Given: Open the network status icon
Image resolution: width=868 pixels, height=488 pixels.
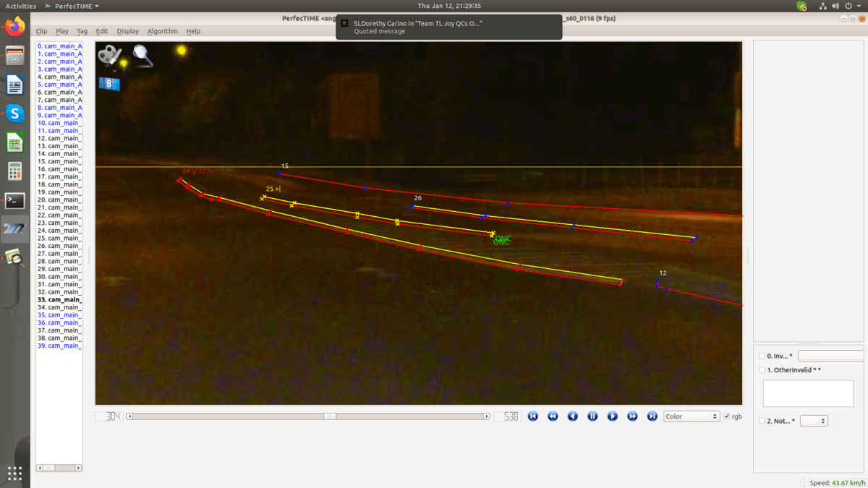Looking at the screenshot, I should pyautogui.click(x=823, y=6).
